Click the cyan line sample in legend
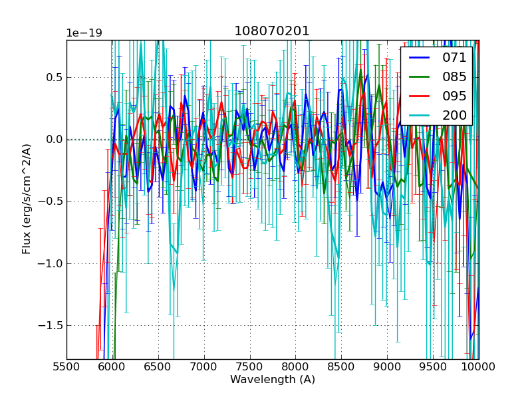 (420, 115)
